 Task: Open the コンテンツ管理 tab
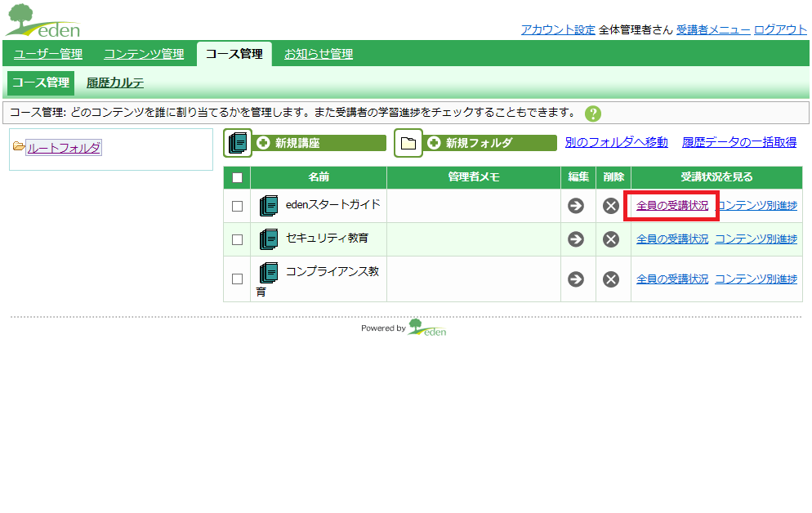(144, 54)
